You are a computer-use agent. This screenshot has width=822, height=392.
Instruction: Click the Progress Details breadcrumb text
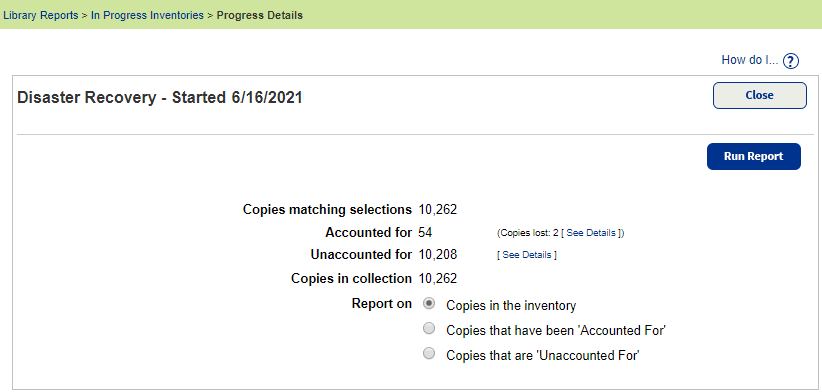click(x=259, y=15)
